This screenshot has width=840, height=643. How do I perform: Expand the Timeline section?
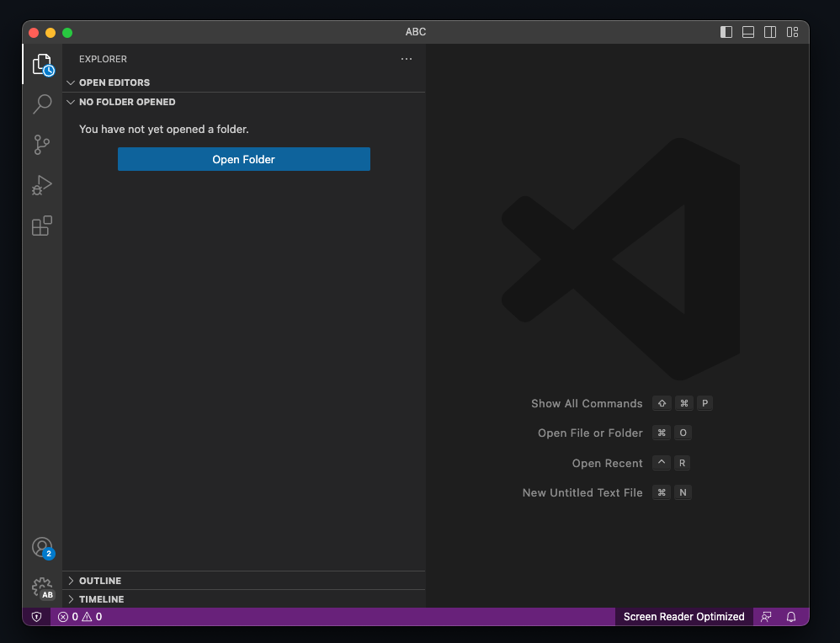click(244, 599)
